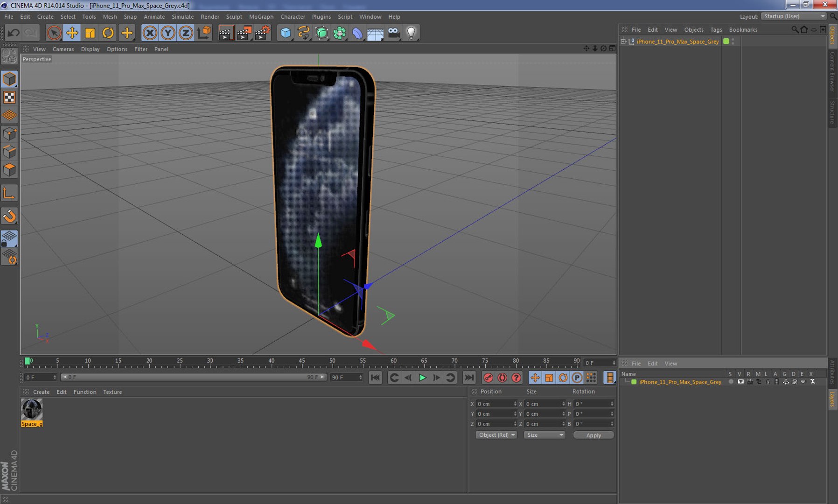The height and width of the screenshot is (504, 838).
Task: Select the Live Selection tool
Action: [54, 33]
